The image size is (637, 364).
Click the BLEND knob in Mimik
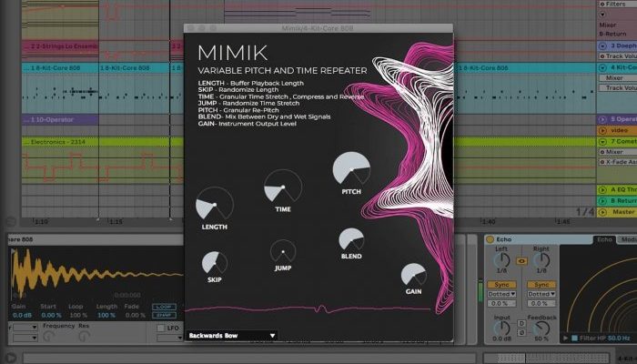tap(352, 240)
